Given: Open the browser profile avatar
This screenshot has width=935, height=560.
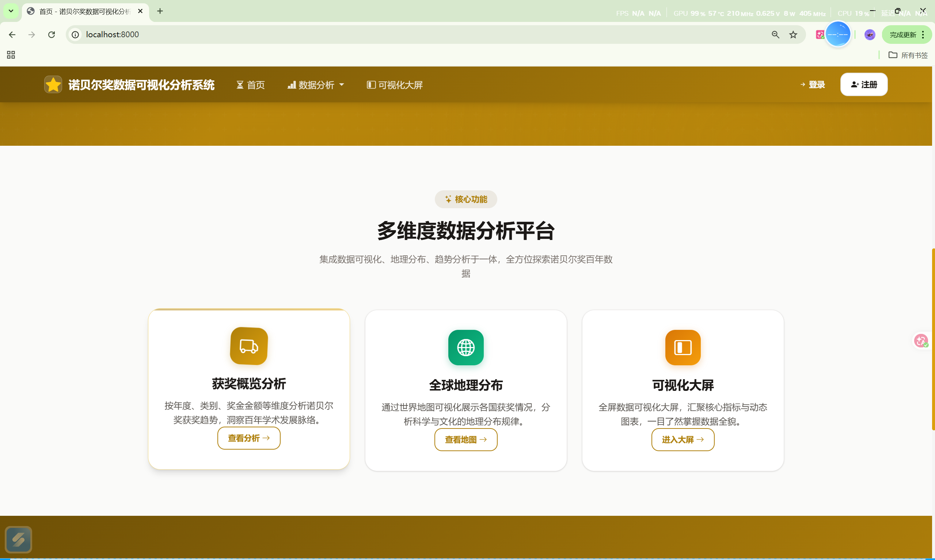Looking at the screenshot, I should click(x=870, y=35).
